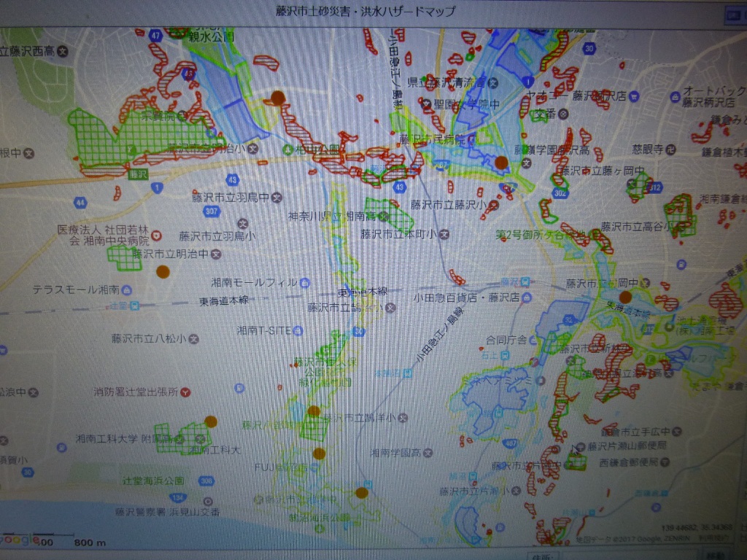Select the school icon beside 藤沢西高
The image size is (747, 560).
coord(63,51)
